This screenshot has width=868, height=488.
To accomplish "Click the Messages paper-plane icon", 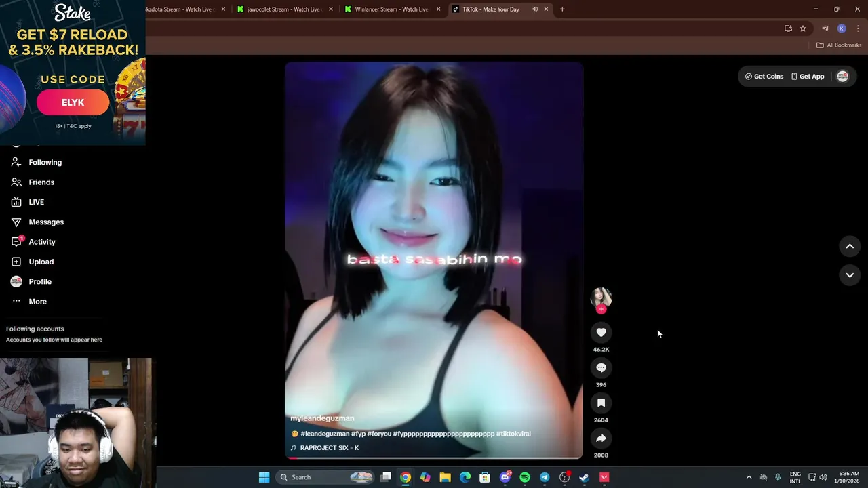I will 16,222.
